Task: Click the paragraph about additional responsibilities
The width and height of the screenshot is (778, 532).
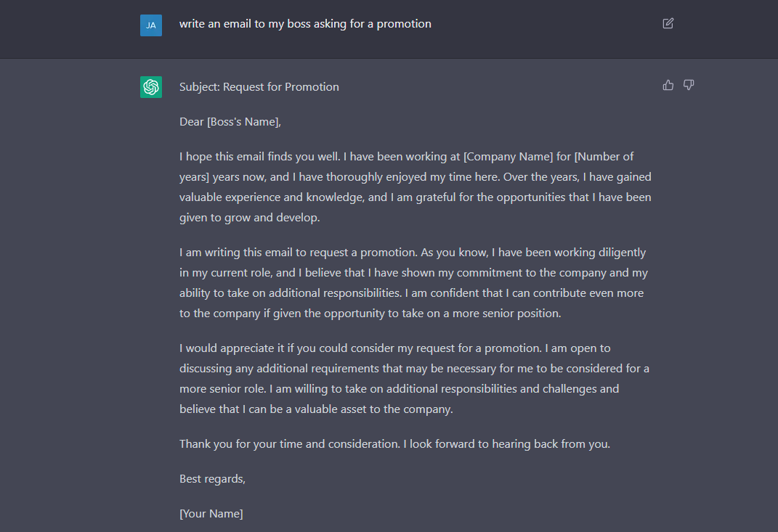Action: click(414, 378)
